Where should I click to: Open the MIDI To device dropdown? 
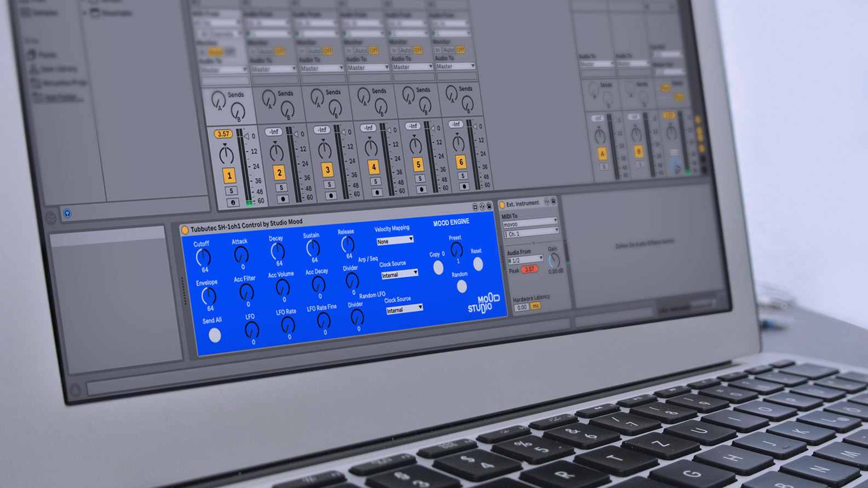(530, 223)
